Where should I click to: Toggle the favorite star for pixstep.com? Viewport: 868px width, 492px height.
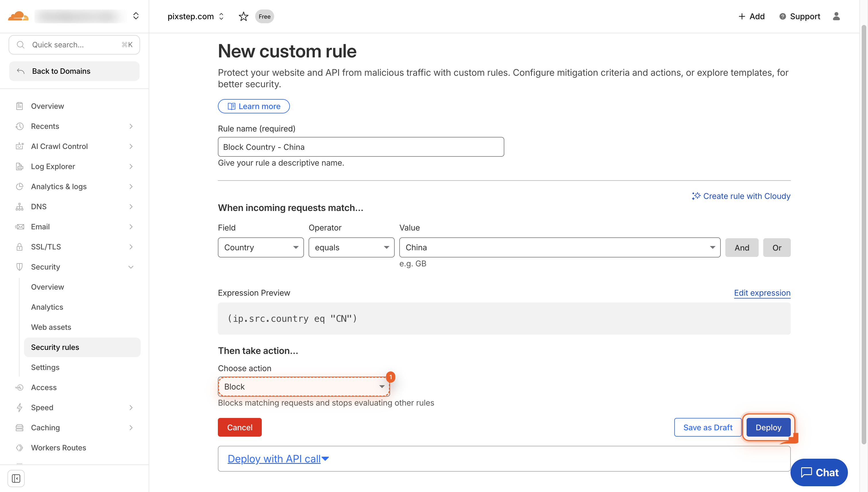pyautogui.click(x=243, y=16)
